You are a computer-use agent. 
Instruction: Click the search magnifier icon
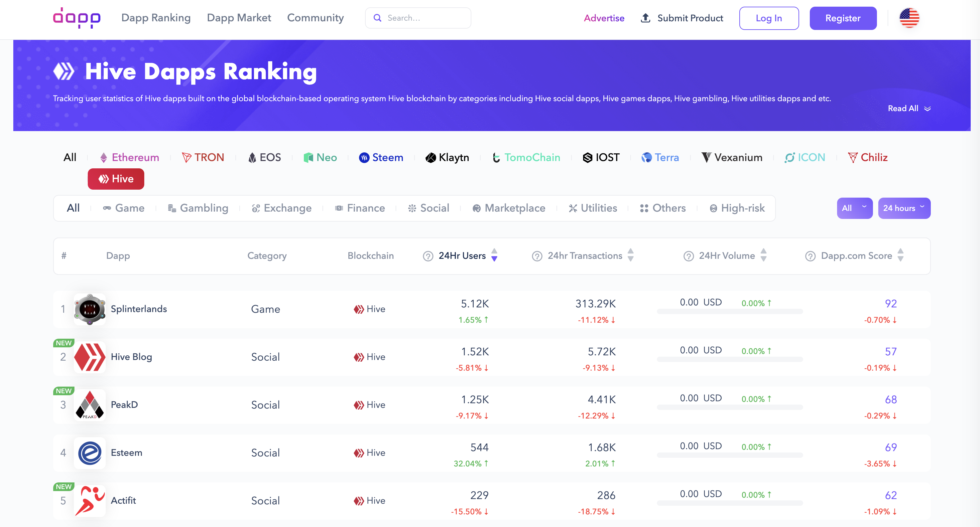[x=377, y=18]
